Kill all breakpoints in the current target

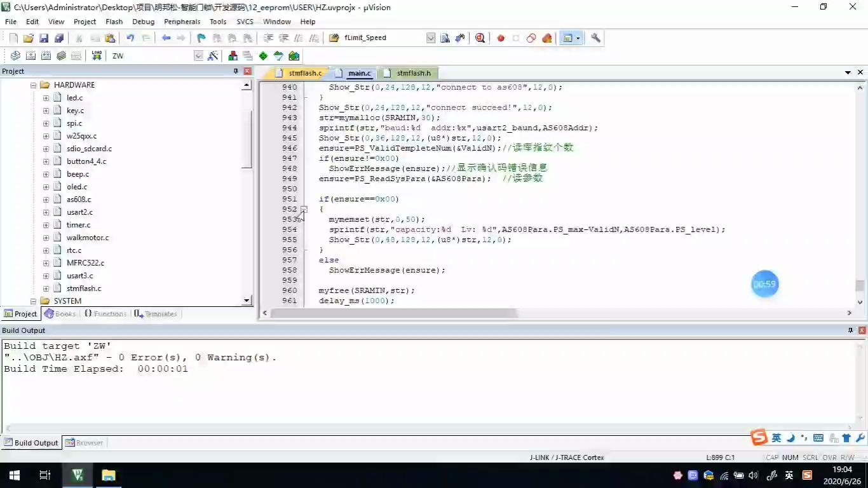546,38
